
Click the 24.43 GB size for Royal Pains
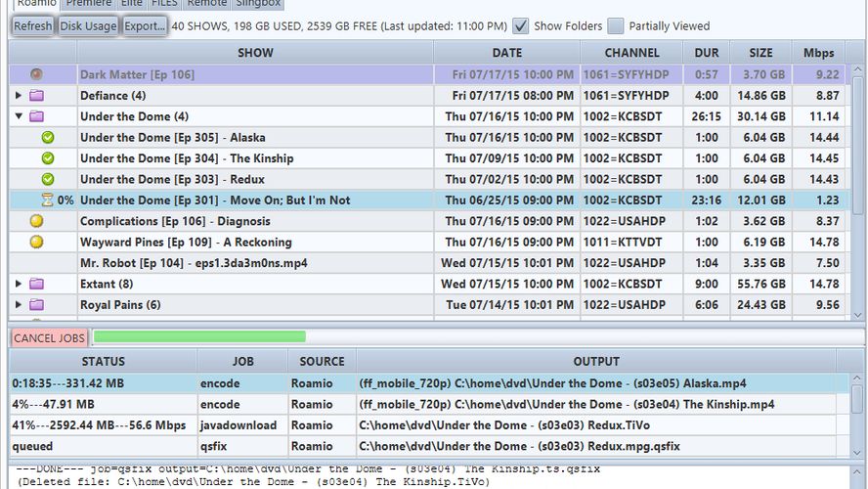(761, 304)
